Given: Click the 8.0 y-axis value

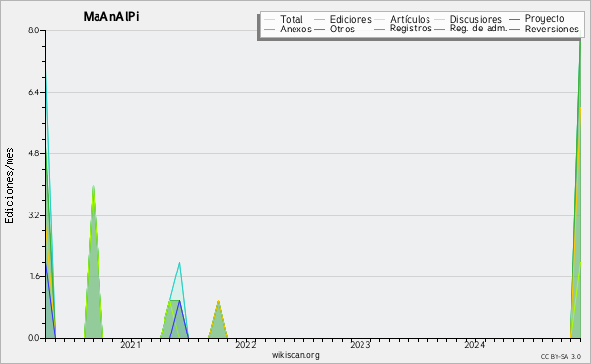Looking at the screenshot, I should coord(33,30).
